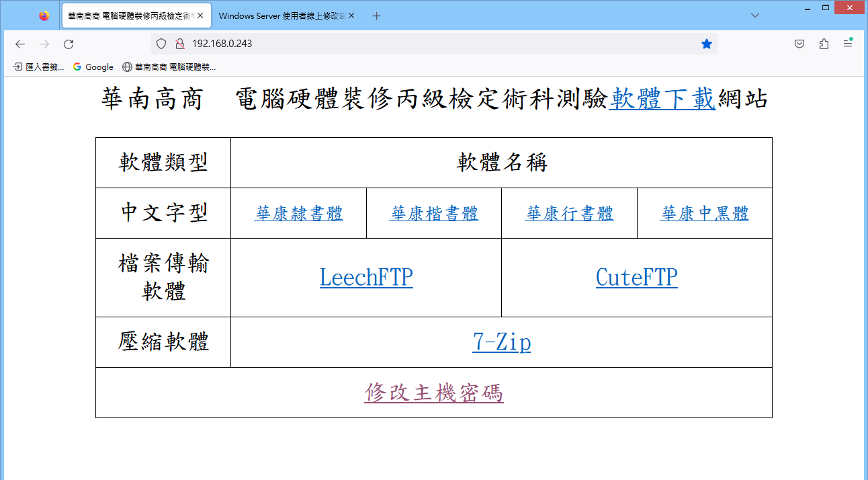
Task: Click the Save to Pocket icon
Action: 799,44
